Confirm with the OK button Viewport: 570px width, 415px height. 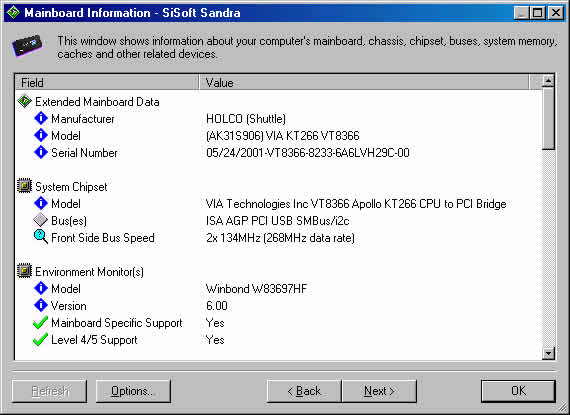518,391
